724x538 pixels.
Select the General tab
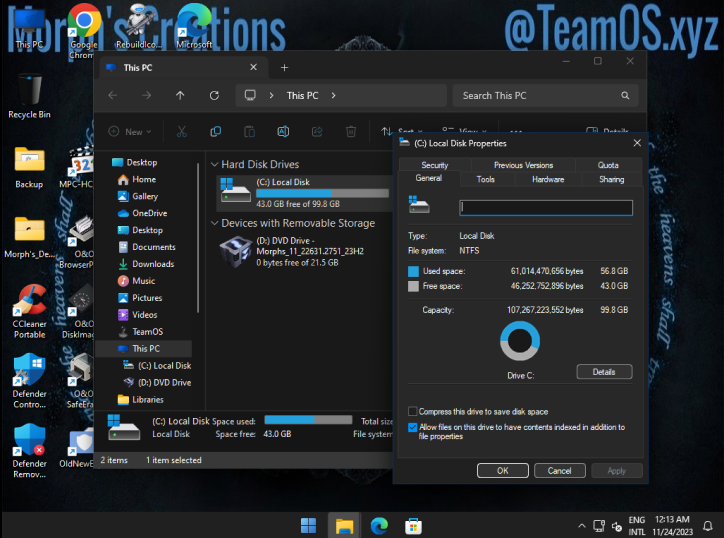pyautogui.click(x=428, y=178)
